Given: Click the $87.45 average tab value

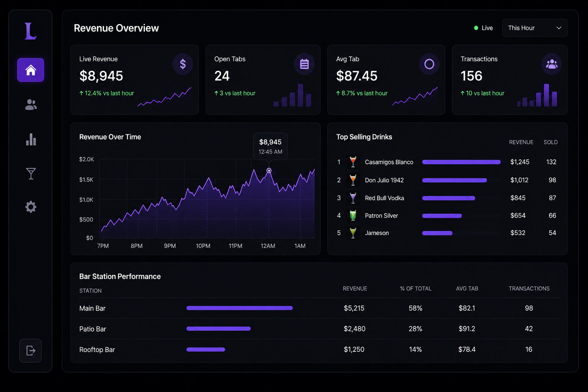Looking at the screenshot, I should pyautogui.click(x=357, y=76).
